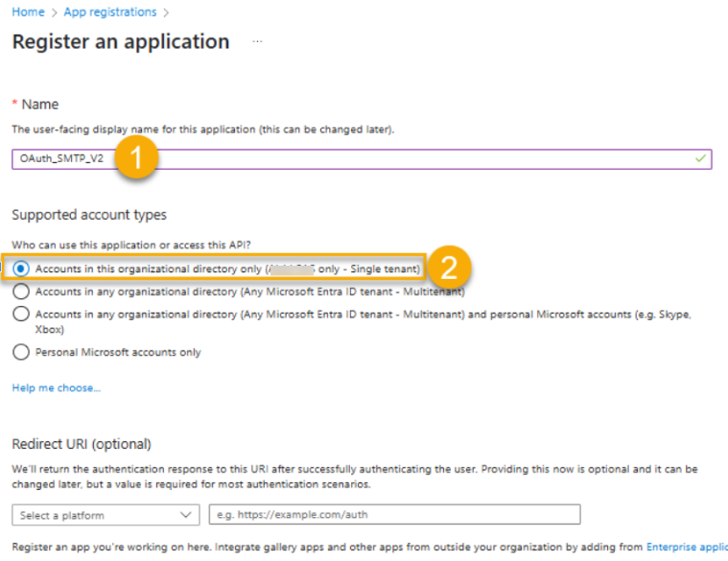
Task: Go to Home breadcrumb link
Action: click(29, 12)
